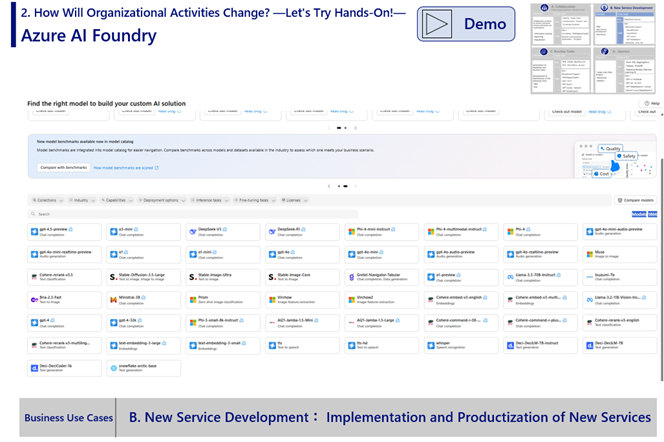Viewport: 664px width, 442px height.
Task: Open the Virchow2 model card
Action: tap(382, 300)
